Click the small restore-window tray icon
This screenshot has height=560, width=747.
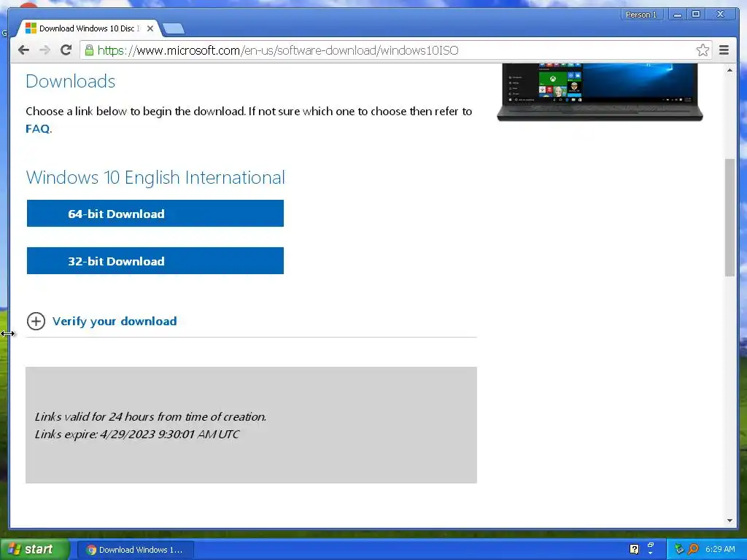point(650,545)
